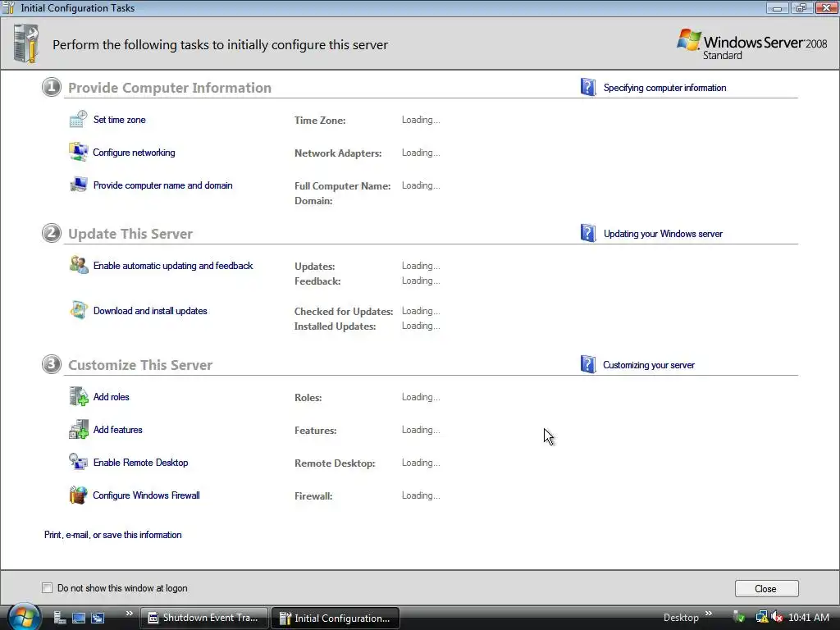Open Enable automatic updating and feedback link
The image size is (840, 630).
pos(173,265)
